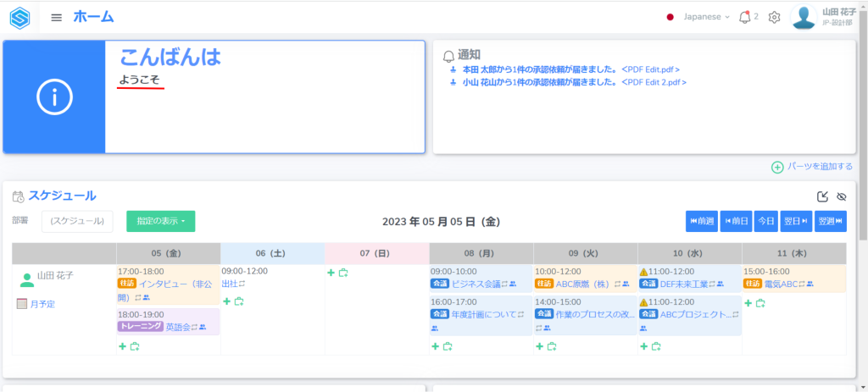Viewport: 868px width, 392px height.
Task: Click the app logo in top-left
Action: [x=19, y=17]
